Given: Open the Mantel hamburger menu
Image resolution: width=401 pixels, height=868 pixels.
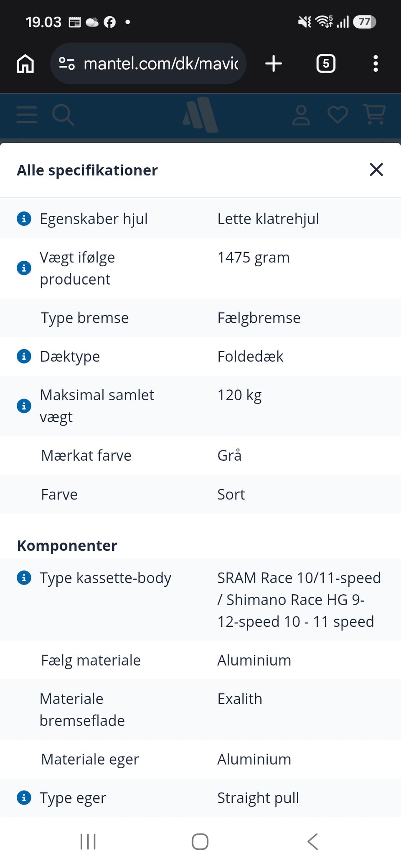Looking at the screenshot, I should click(27, 115).
